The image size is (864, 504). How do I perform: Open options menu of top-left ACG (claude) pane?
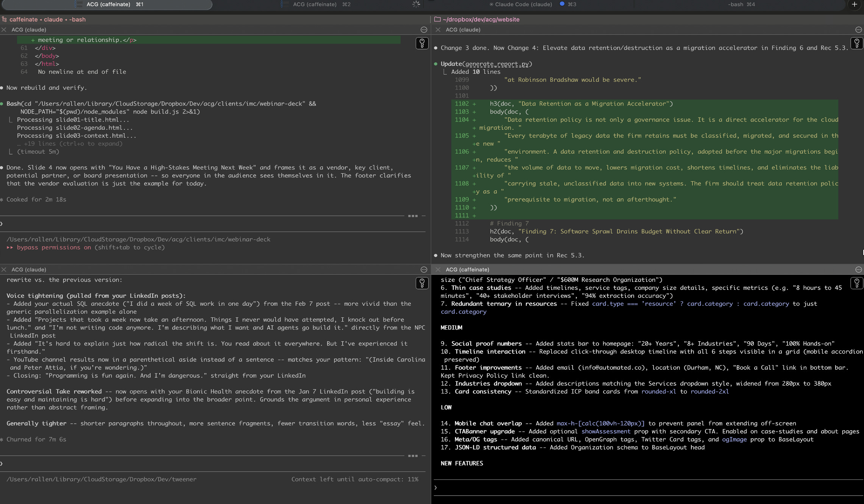424,30
